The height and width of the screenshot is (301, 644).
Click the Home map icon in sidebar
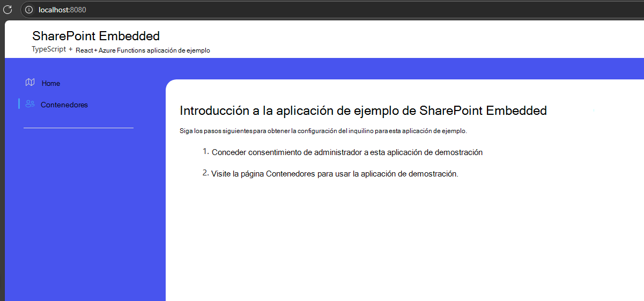tap(30, 83)
